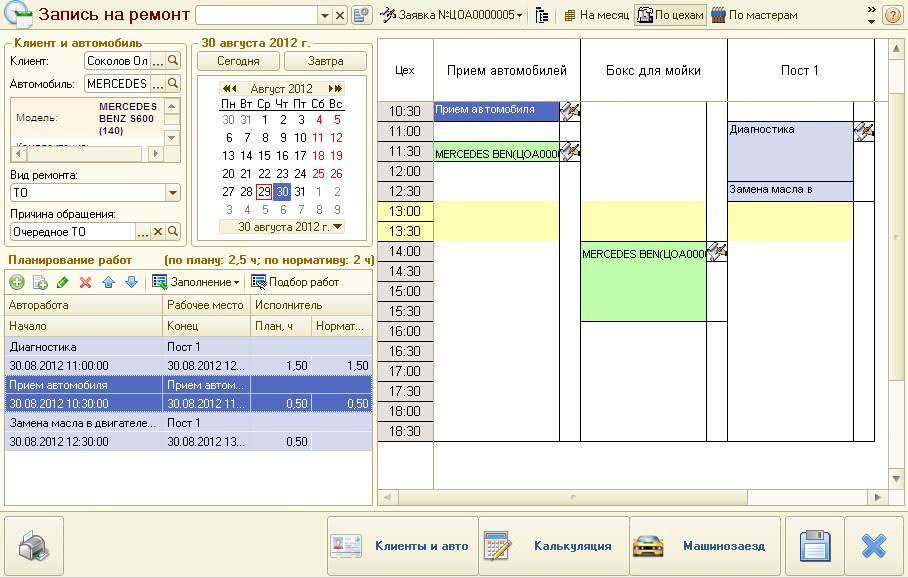Image resolution: width=908 pixels, height=578 pixels.
Task: Move row up with the blue up arrow
Action: (108, 283)
